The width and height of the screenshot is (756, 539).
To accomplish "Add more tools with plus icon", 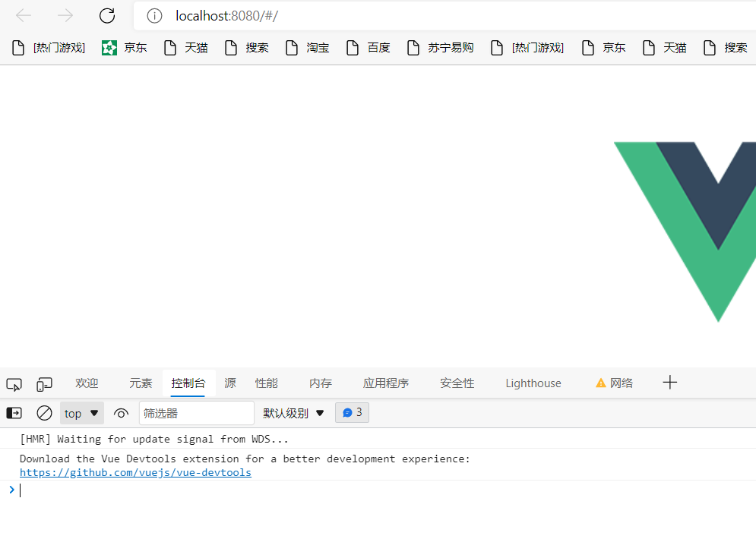I will click(x=669, y=383).
